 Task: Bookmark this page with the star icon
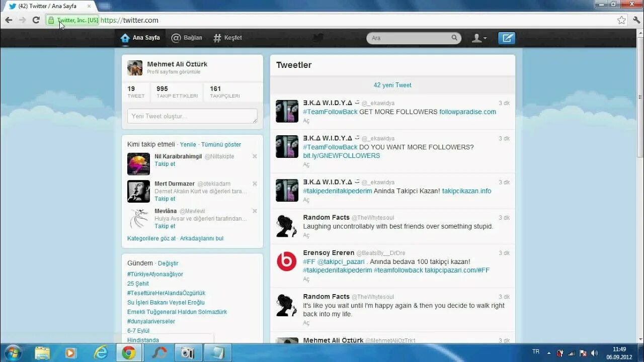tap(621, 20)
